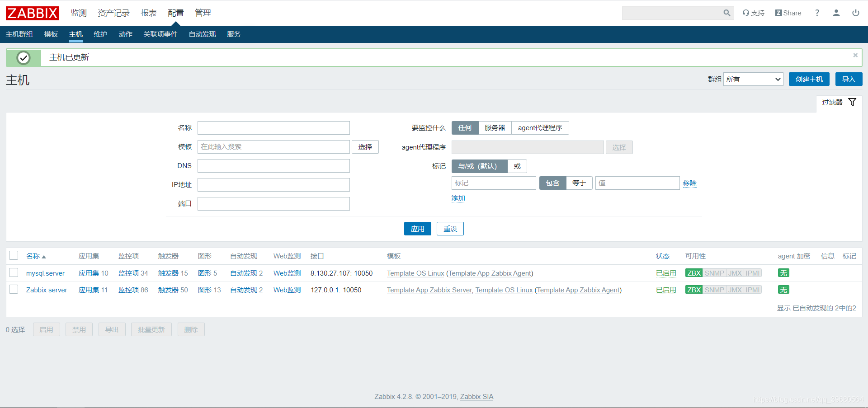Click 无 encryption badge for Zabbix server
This screenshot has width=868, height=408.
[783, 290]
